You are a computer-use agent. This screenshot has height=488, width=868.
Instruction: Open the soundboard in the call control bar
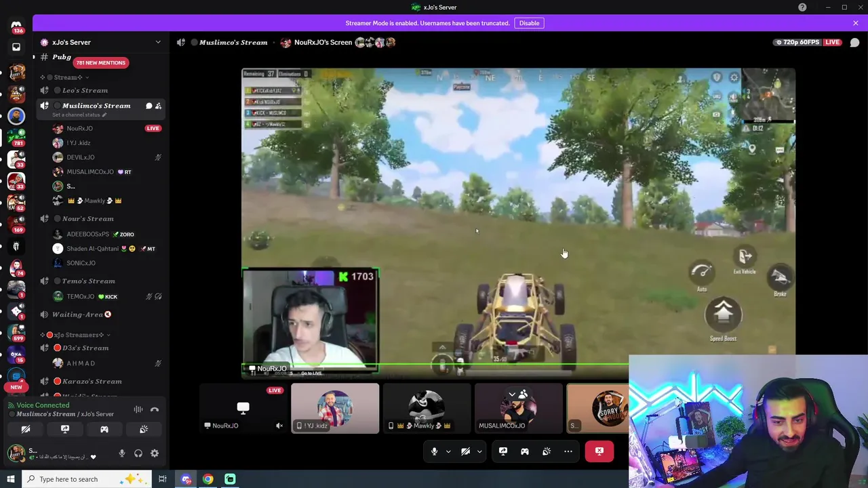coord(547,451)
